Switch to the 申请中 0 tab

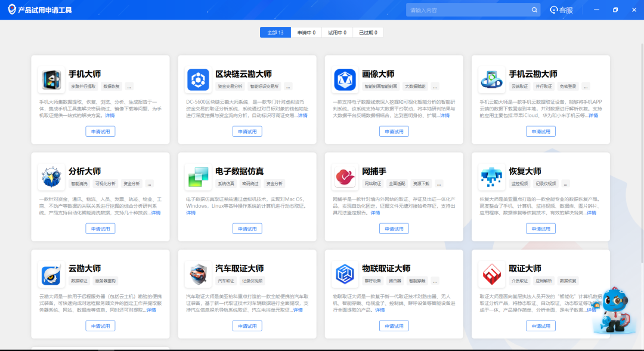[x=306, y=32]
